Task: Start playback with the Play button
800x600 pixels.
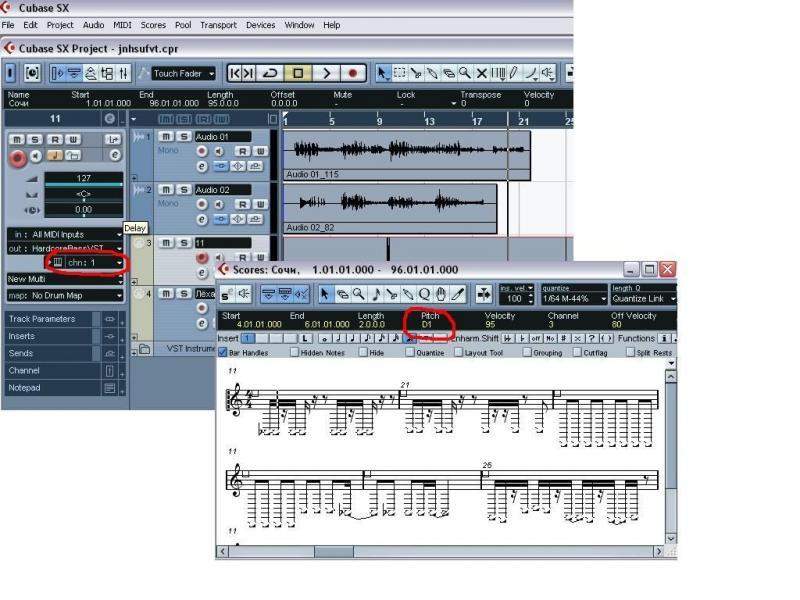Action: point(326,73)
